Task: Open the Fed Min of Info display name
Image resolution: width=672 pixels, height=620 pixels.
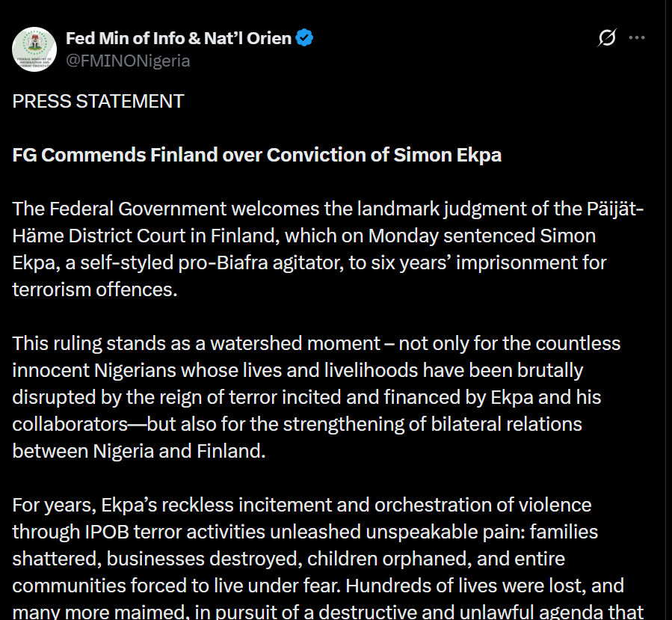Action: point(178,38)
